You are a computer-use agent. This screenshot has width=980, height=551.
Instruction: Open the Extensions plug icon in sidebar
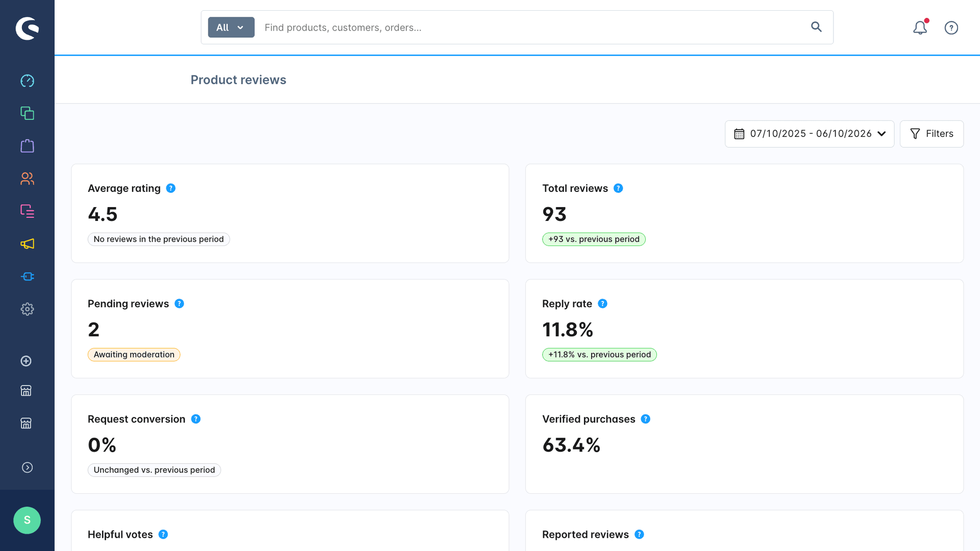click(27, 277)
